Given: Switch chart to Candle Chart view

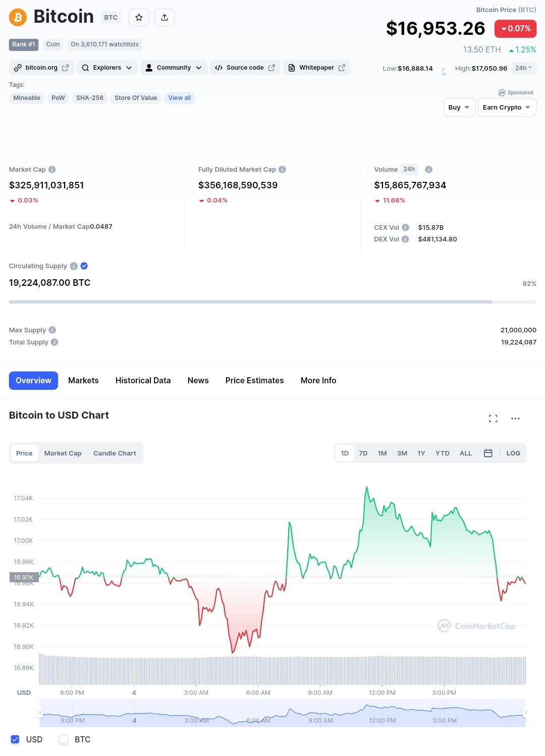Looking at the screenshot, I should click(115, 453).
